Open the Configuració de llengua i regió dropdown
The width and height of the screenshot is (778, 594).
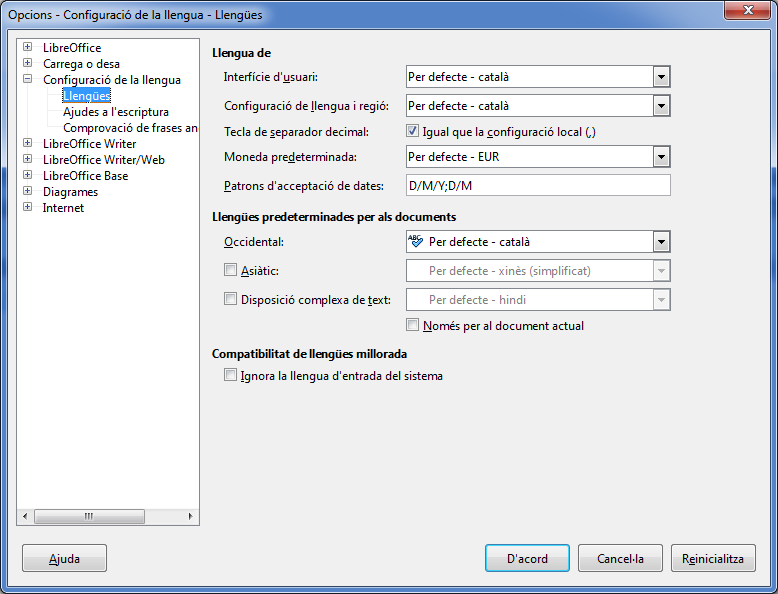coord(660,105)
